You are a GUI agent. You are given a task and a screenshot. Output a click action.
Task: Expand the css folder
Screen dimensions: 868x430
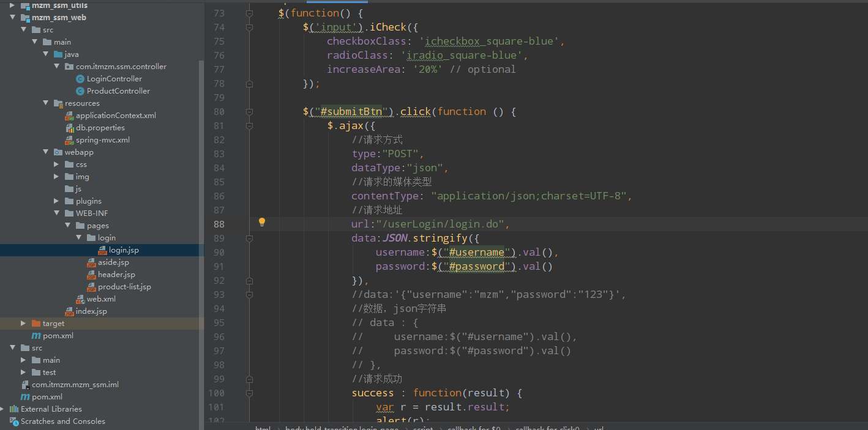[56, 165]
